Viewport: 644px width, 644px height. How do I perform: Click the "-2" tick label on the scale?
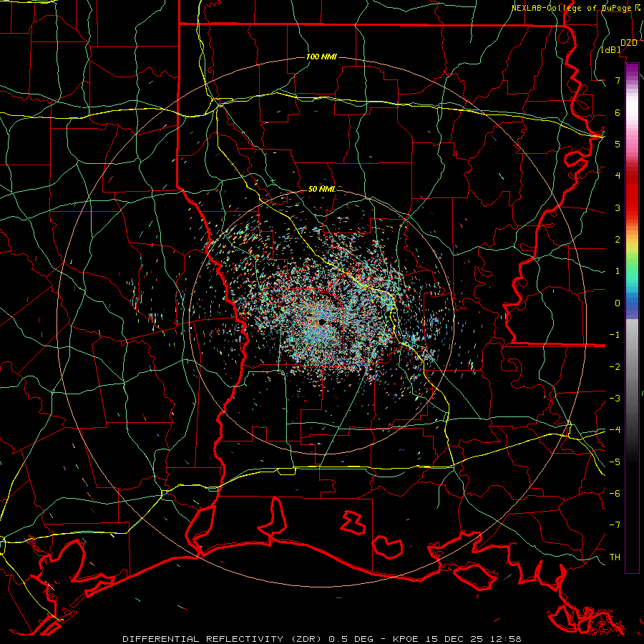615,366
